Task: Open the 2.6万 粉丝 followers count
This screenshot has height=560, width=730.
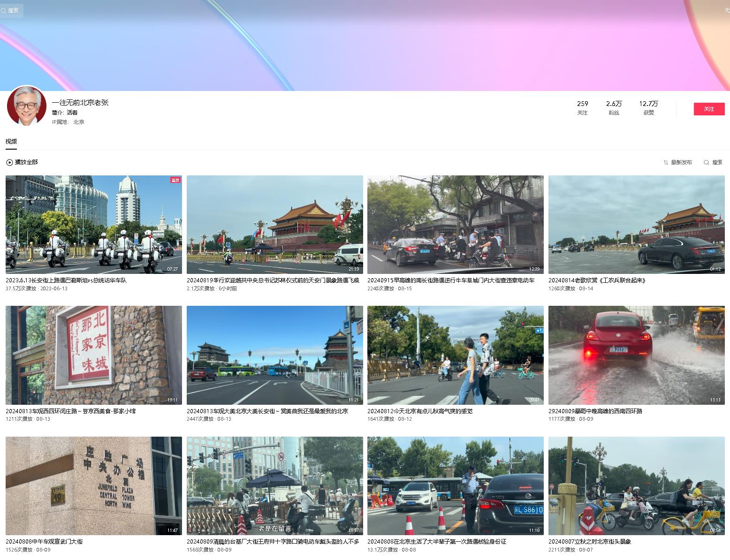Action: 614,107
